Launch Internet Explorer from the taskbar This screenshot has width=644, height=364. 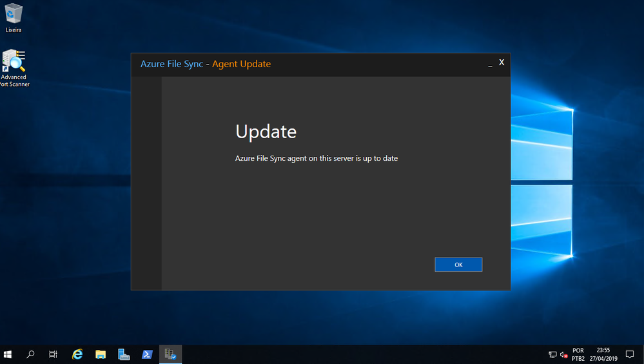point(77,354)
